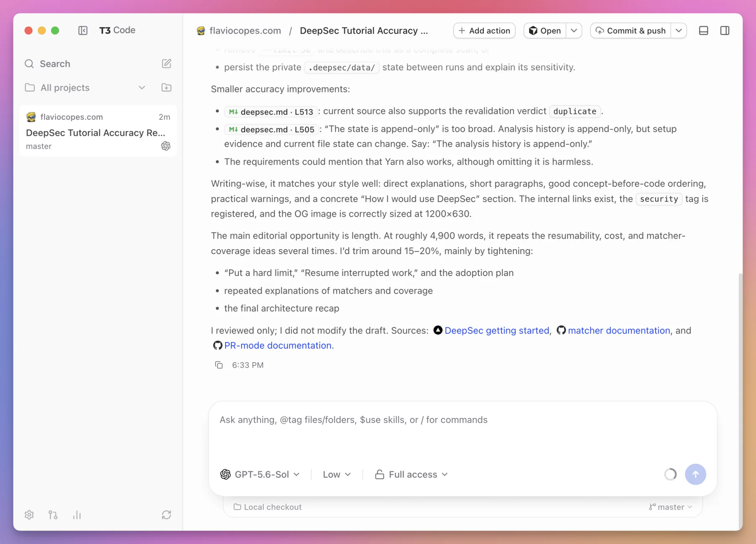Open the master branch dropdown

670,507
